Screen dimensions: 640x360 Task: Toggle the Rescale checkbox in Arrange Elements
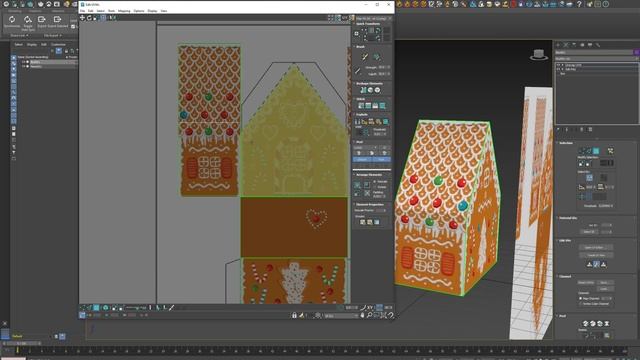pos(375,182)
